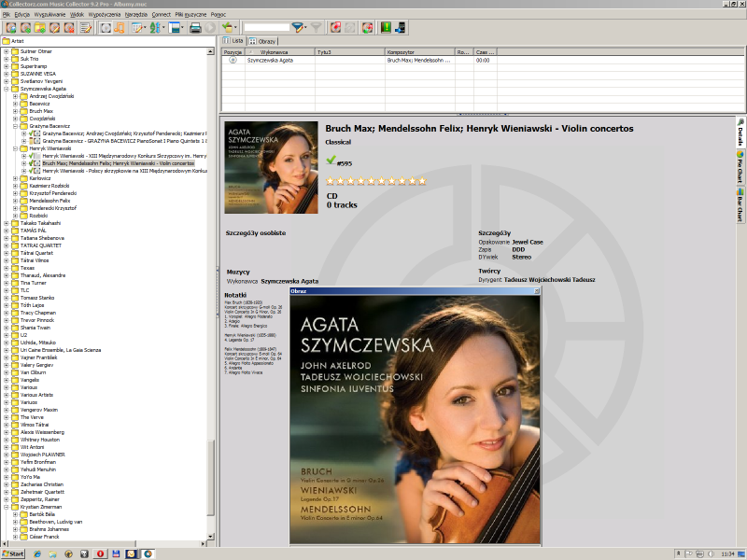The image size is (747, 560).
Task: Click the Pozycja column header
Action: click(233, 52)
